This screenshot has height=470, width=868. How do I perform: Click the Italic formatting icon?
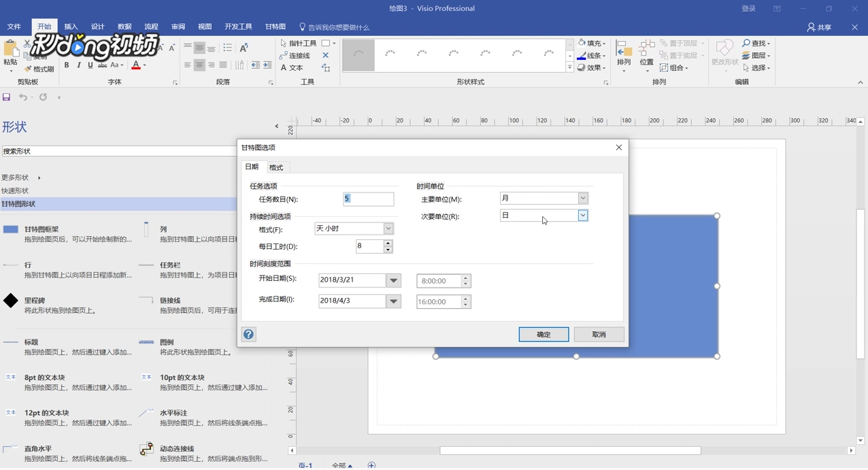click(79, 65)
